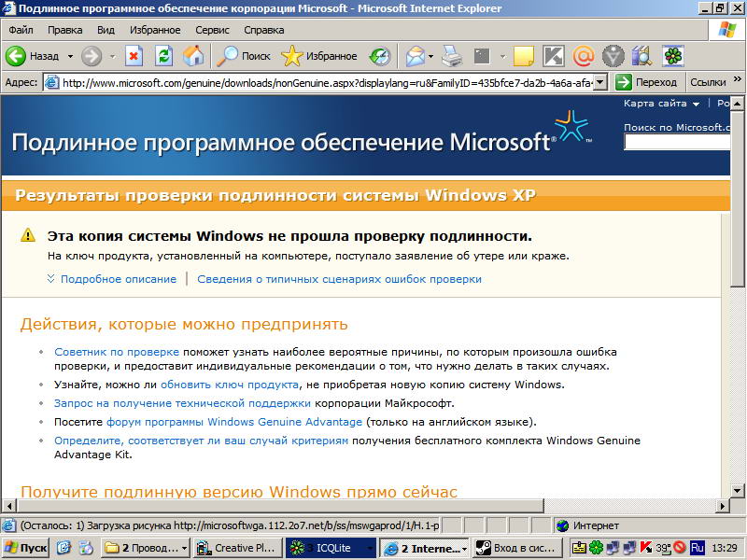The width and height of the screenshot is (747, 560).
Task: Click the 13:29 taskbar clock
Action: 725,548
